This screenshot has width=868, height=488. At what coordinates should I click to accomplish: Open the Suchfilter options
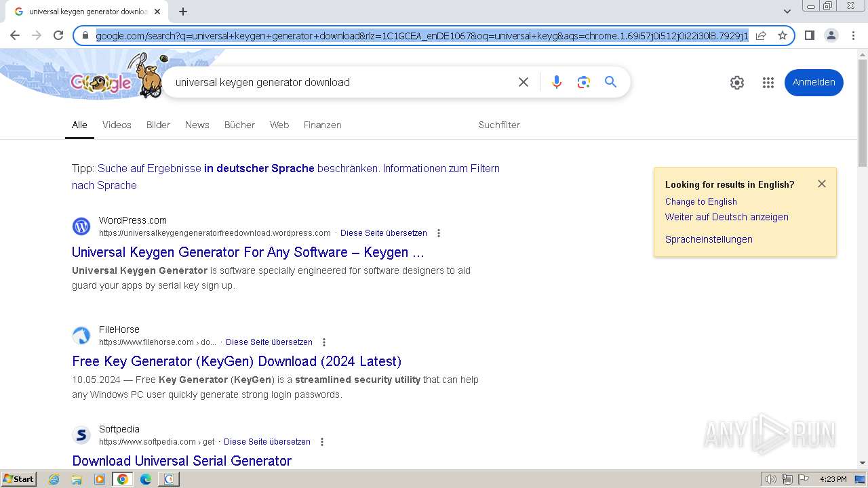click(x=499, y=125)
